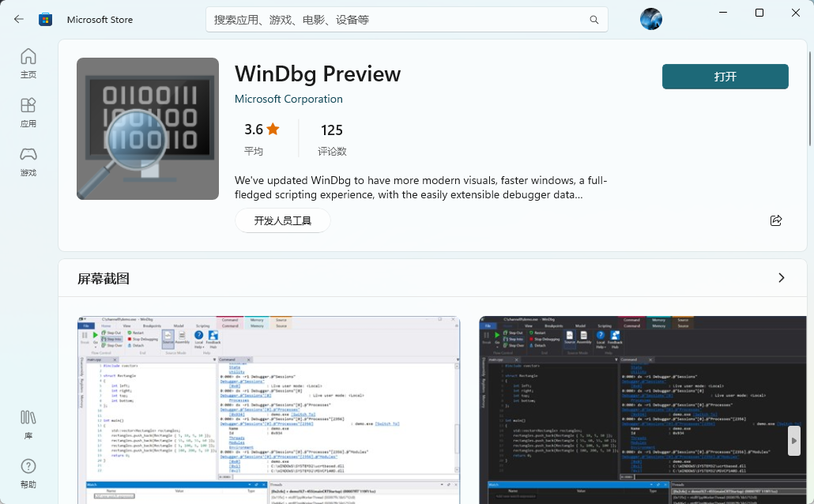Click the Microsoft Store logo icon
The image size is (814, 504).
coord(46,19)
